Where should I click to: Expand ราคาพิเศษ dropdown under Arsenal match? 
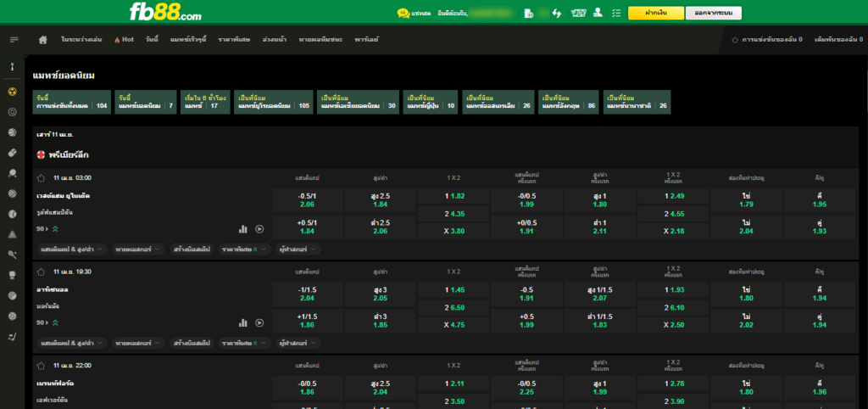pyautogui.click(x=244, y=343)
